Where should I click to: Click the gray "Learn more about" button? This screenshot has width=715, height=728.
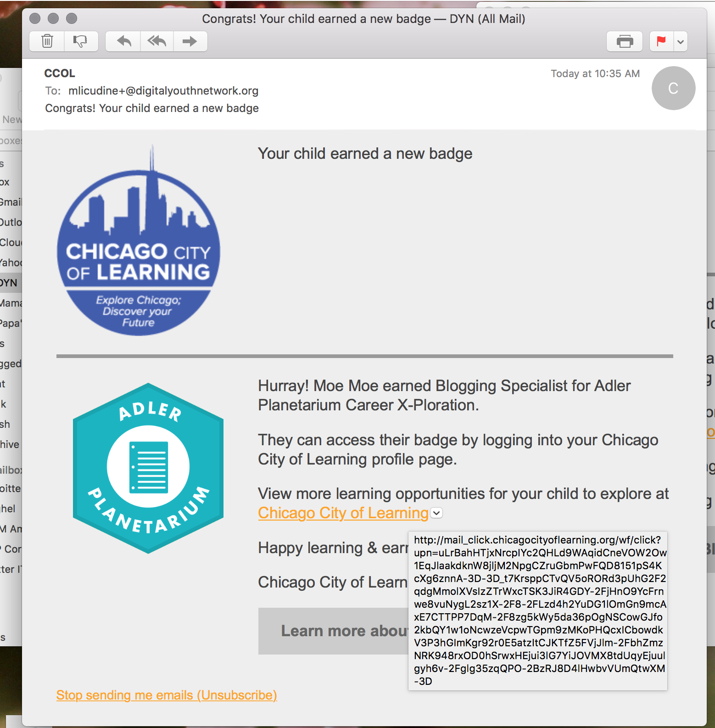click(x=333, y=631)
